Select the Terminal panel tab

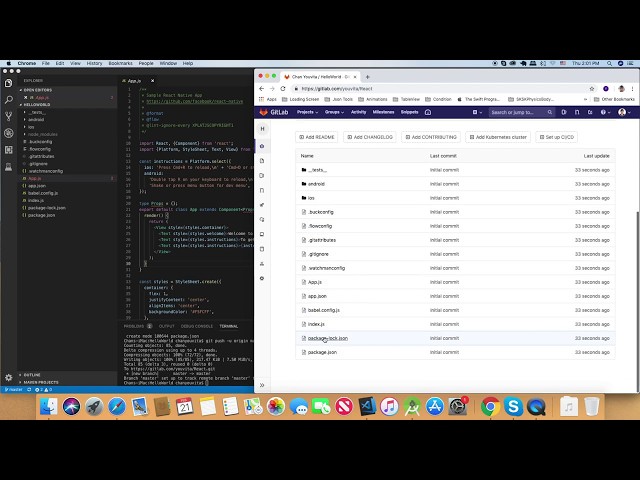[x=229, y=326]
